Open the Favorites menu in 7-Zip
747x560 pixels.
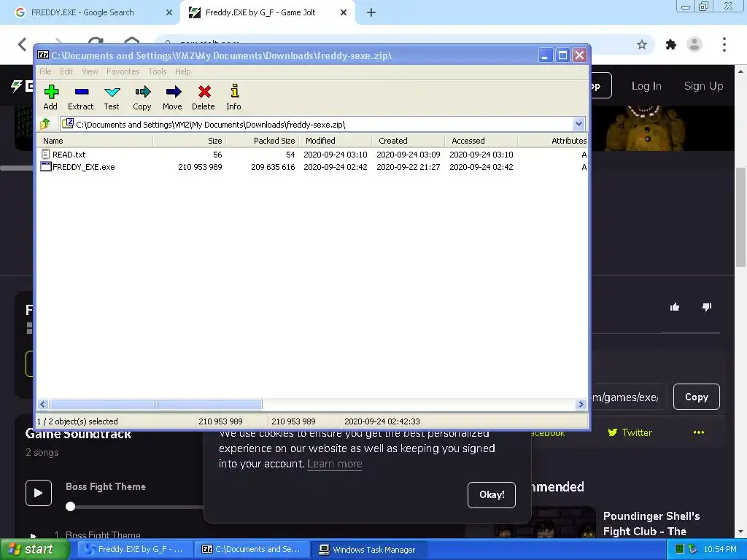coord(123,71)
